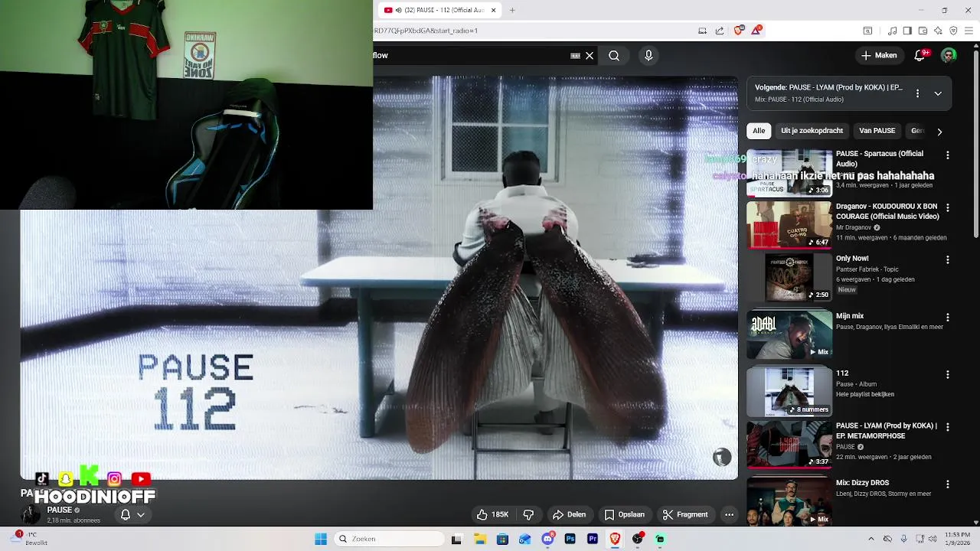
Task: Open Brave Leo AI sparkle icon
Action: click(938, 31)
